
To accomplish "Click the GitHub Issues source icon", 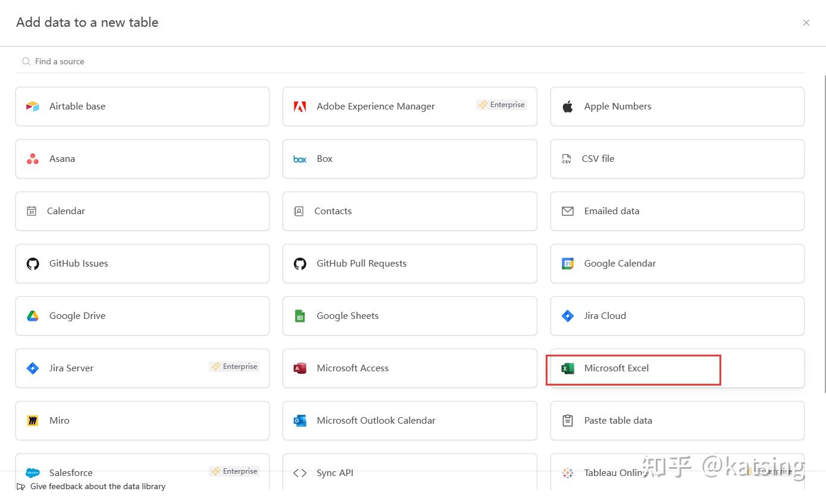I will point(32,264).
